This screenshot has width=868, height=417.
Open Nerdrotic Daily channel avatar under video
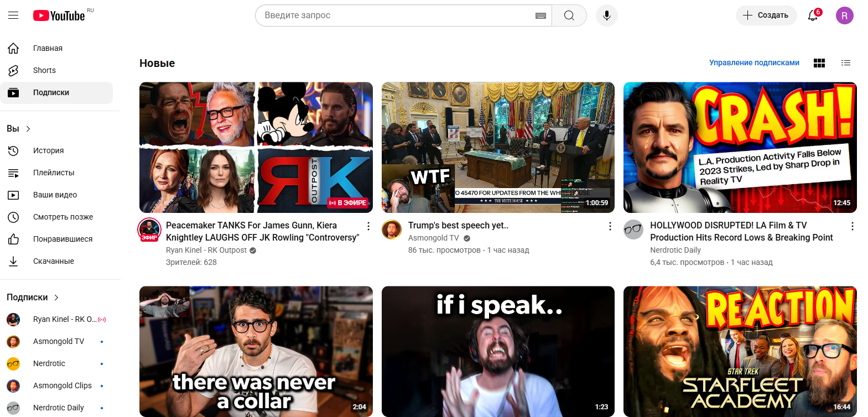(633, 230)
